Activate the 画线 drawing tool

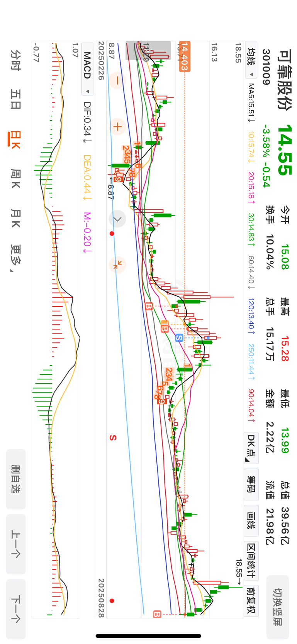click(x=251, y=520)
